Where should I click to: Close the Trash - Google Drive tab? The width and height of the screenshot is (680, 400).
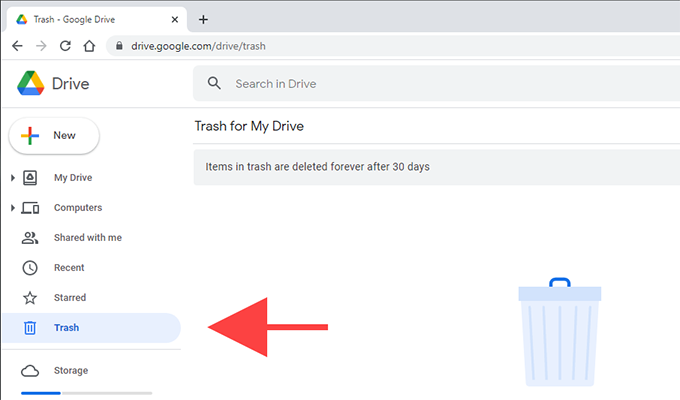175,20
